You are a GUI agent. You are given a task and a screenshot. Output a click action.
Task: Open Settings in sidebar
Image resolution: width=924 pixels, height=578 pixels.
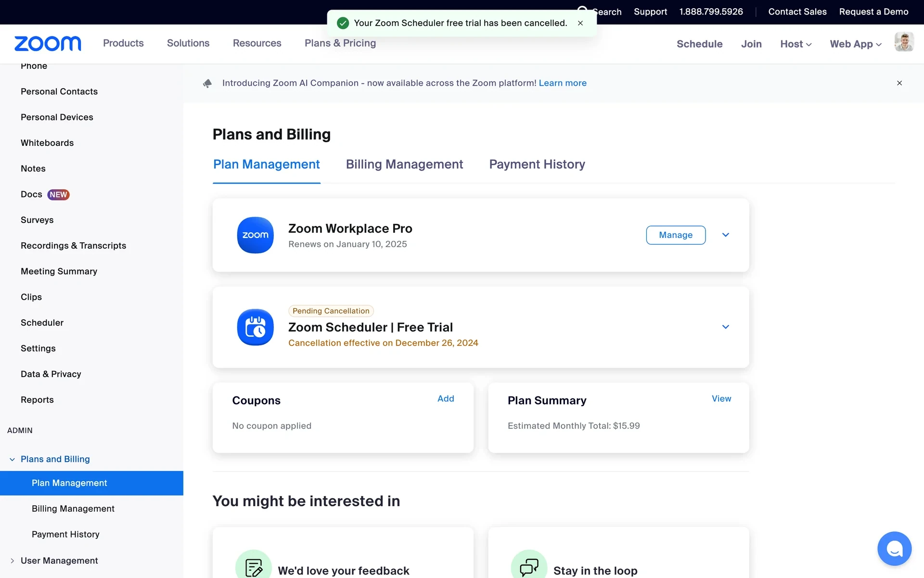[x=38, y=348]
